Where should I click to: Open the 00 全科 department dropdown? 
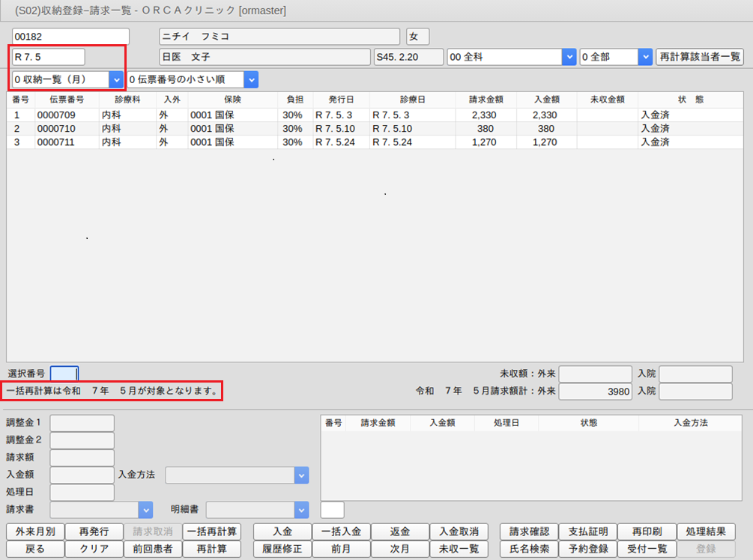[x=569, y=57]
